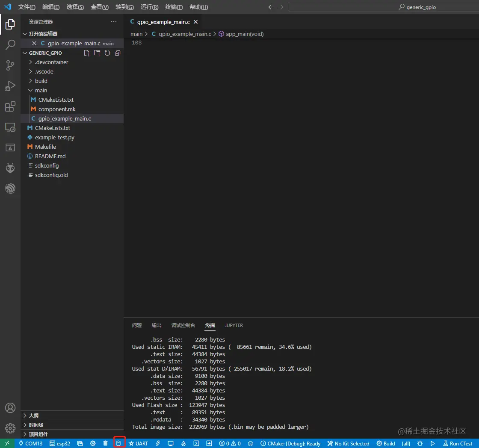This screenshot has width=479, height=448.
Task: Expand the 大纲 section
Action: point(72,416)
